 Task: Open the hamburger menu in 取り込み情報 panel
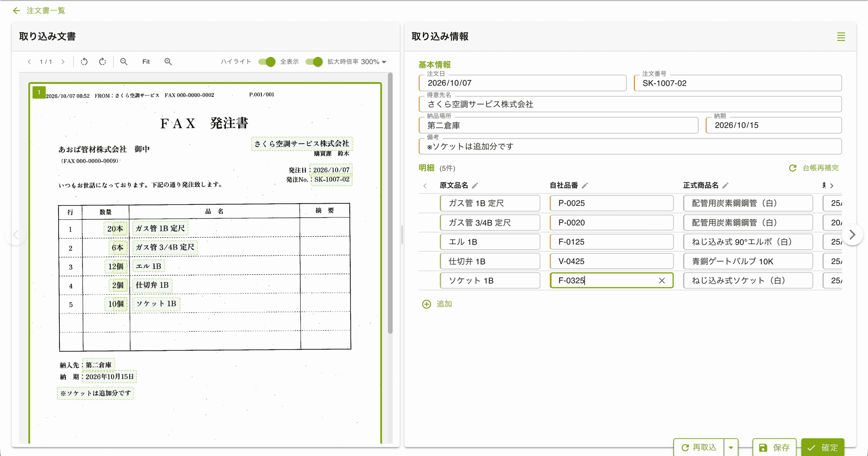click(841, 37)
